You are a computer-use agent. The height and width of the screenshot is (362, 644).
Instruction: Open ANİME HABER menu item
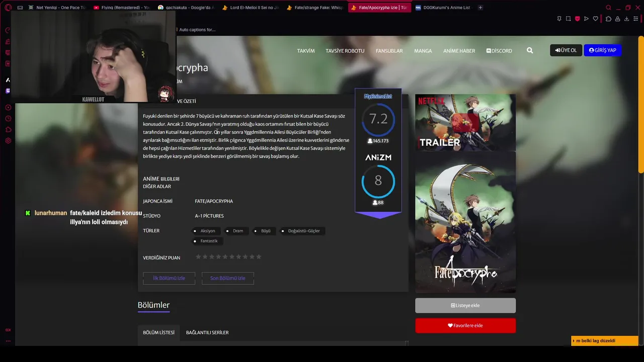[459, 51]
